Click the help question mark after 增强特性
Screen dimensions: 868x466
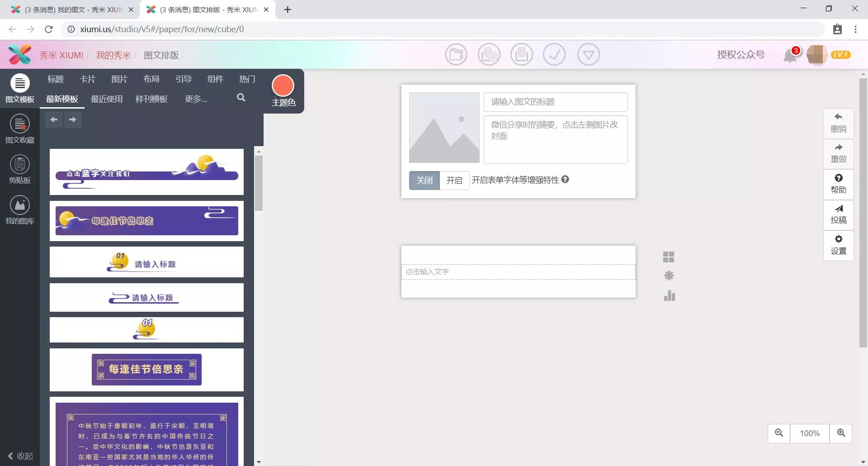[x=565, y=180]
